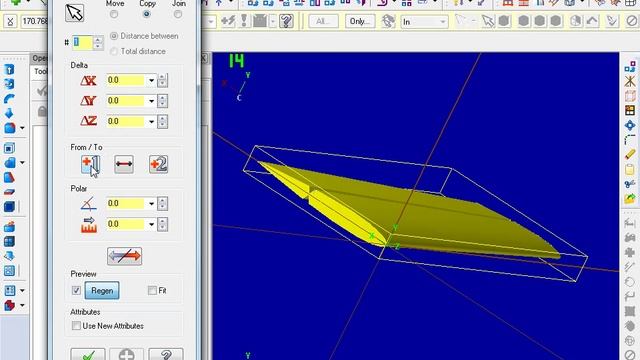The width and height of the screenshot is (640, 360).
Task: Select the flat thin slab solid icon
Action: click(9, 192)
